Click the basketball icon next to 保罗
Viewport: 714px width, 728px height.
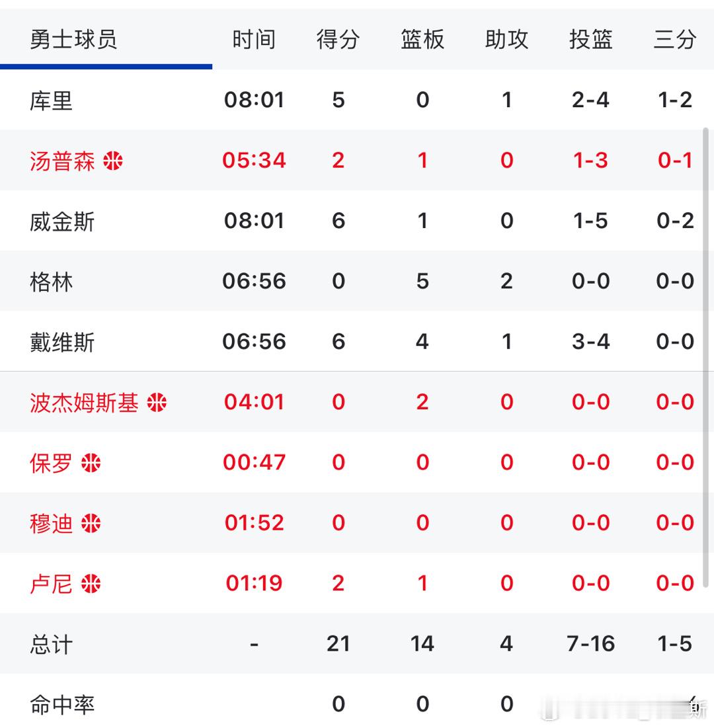91,463
